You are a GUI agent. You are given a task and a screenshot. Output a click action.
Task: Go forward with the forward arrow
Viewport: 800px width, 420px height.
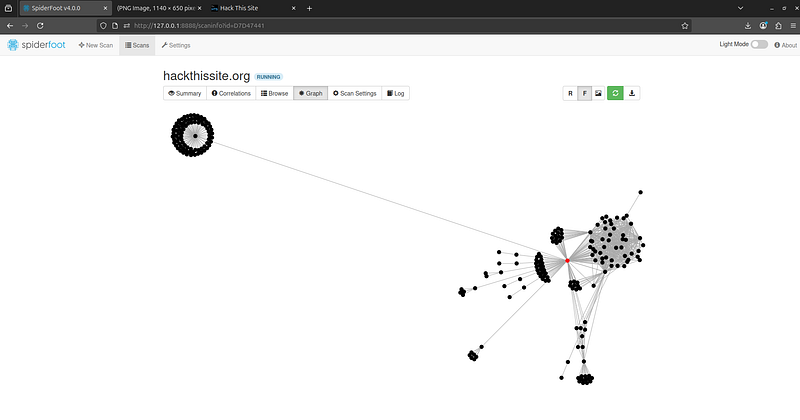point(24,26)
